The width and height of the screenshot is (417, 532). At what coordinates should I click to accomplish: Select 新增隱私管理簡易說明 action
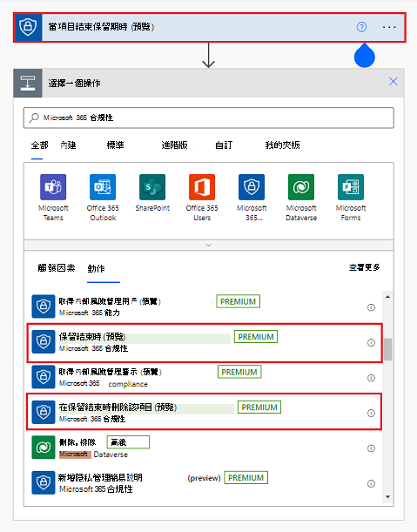tap(205, 483)
